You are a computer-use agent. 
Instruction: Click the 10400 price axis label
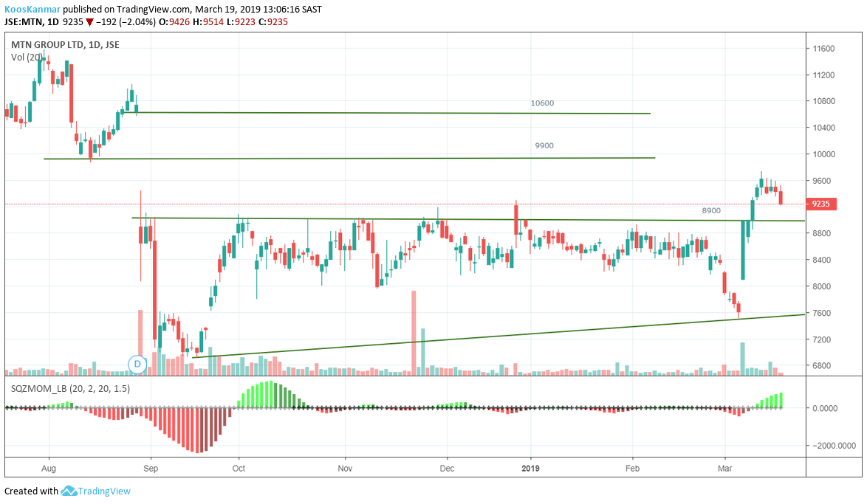point(823,128)
